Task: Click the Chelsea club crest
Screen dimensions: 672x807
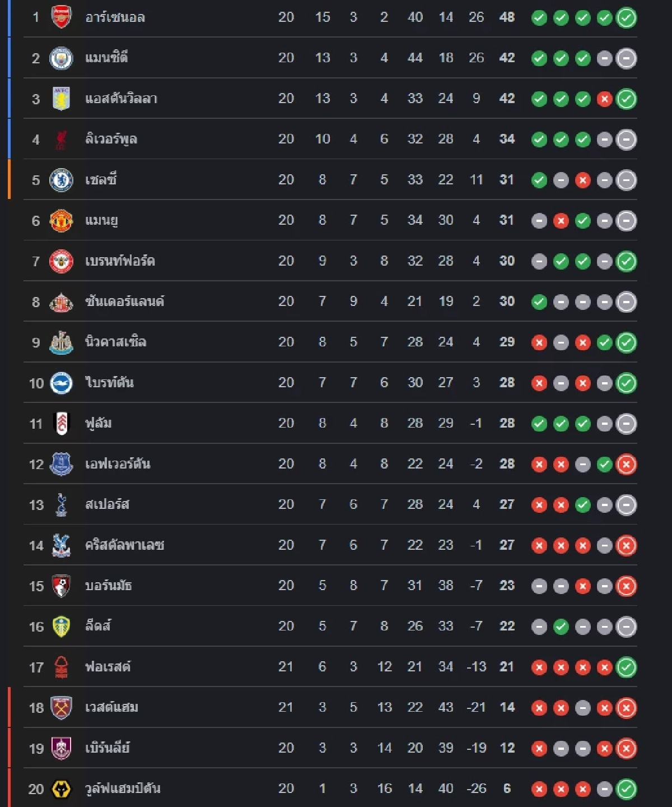Action: pyautogui.click(x=61, y=180)
